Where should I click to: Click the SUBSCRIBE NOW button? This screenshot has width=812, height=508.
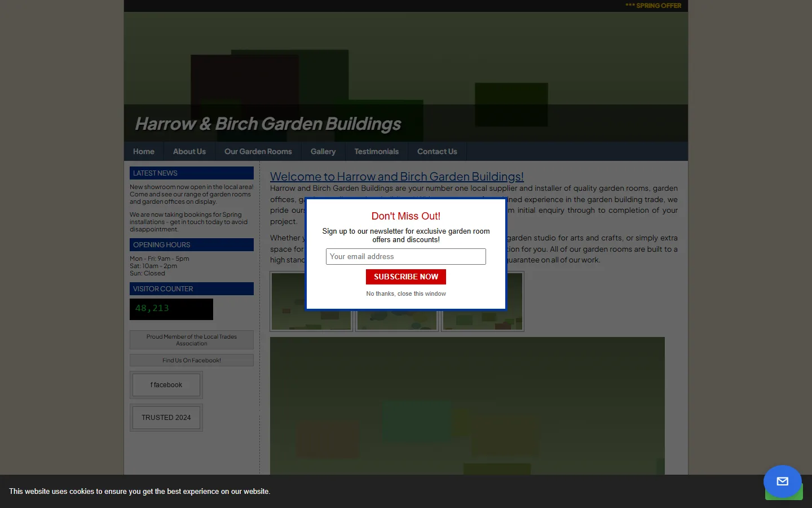[406, 277]
